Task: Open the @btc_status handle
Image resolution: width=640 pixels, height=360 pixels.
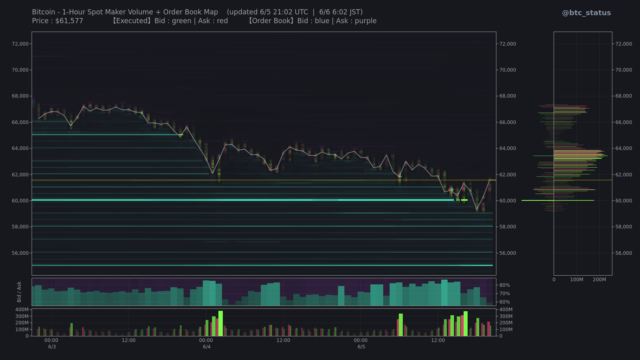Action: [586, 13]
